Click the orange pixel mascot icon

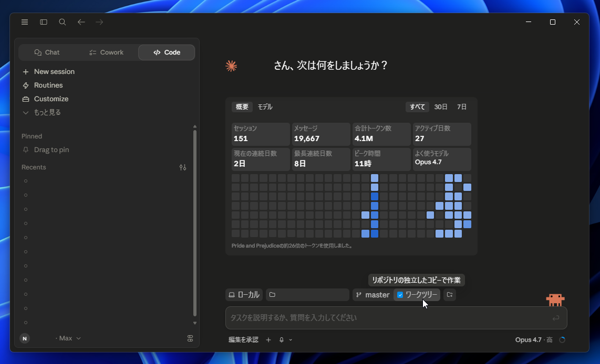coord(555,300)
